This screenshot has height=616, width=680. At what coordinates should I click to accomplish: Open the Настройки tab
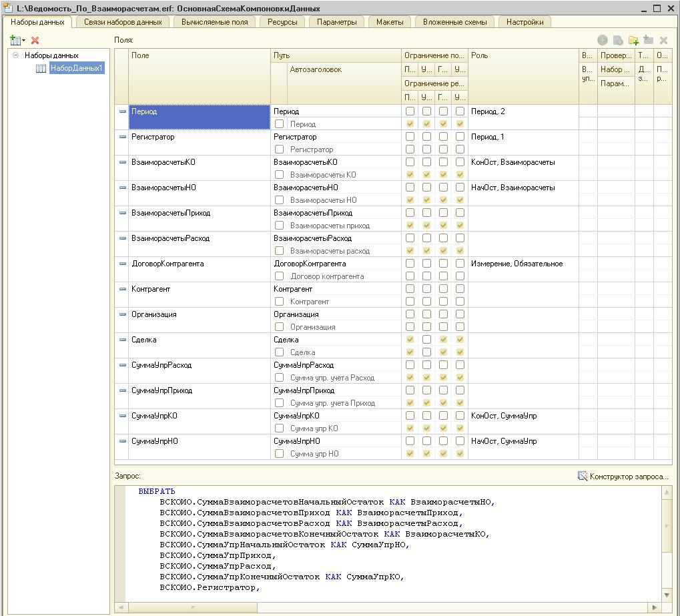tap(525, 22)
